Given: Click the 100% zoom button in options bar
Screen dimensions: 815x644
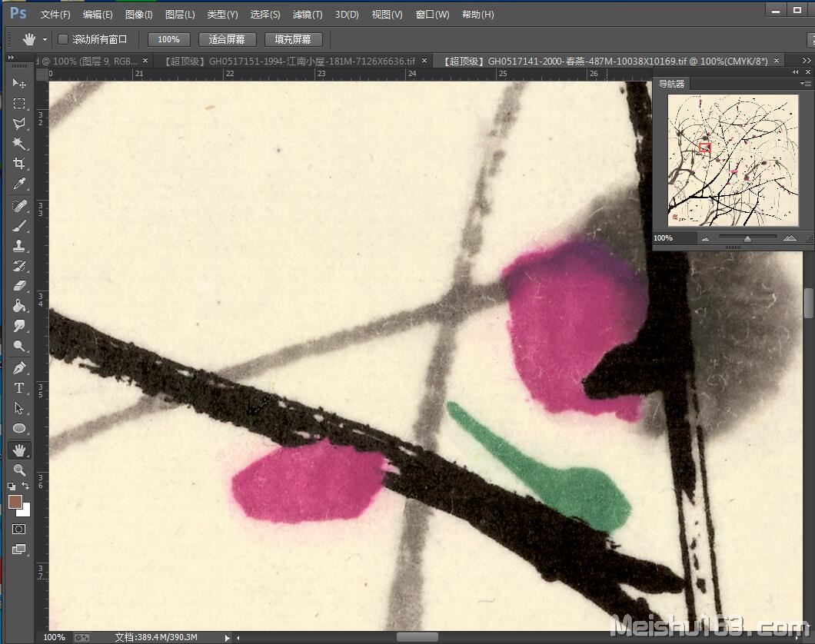Looking at the screenshot, I should [169, 39].
